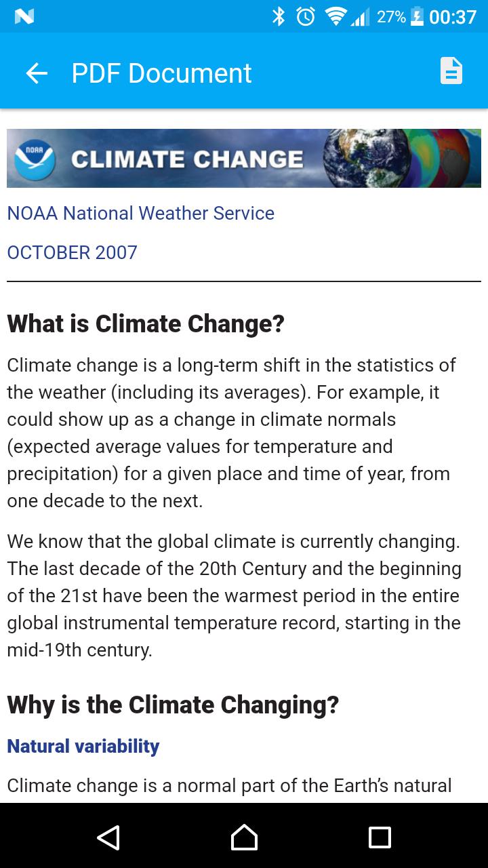Tap the PDF Document title
The width and height of the screenshot is (488, 868).
[x=161, y=73]
